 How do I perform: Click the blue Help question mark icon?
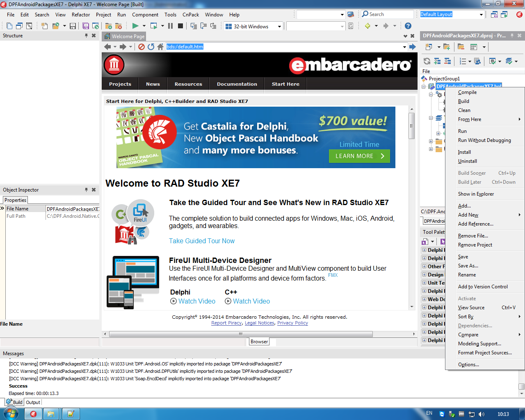coord(408,26)
